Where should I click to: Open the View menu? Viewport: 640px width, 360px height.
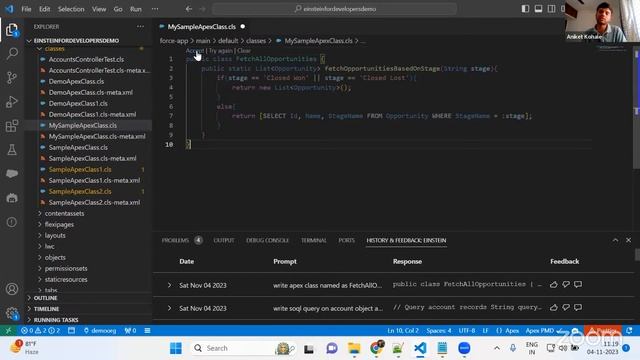click(x=99, y=9)
